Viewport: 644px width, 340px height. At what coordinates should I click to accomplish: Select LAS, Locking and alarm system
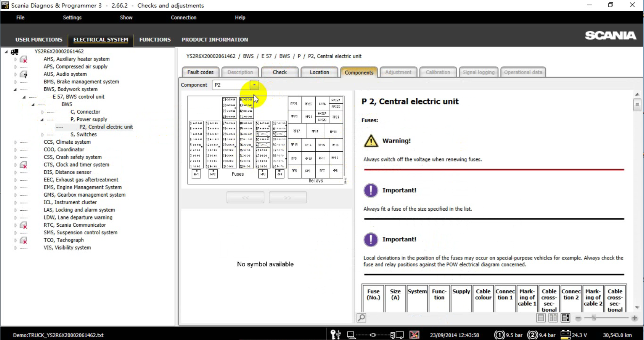tap(79, 210)
